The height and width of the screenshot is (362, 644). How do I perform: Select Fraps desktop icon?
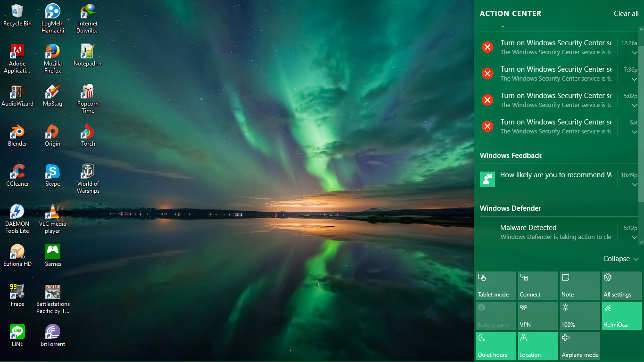(x=17, y=296)
